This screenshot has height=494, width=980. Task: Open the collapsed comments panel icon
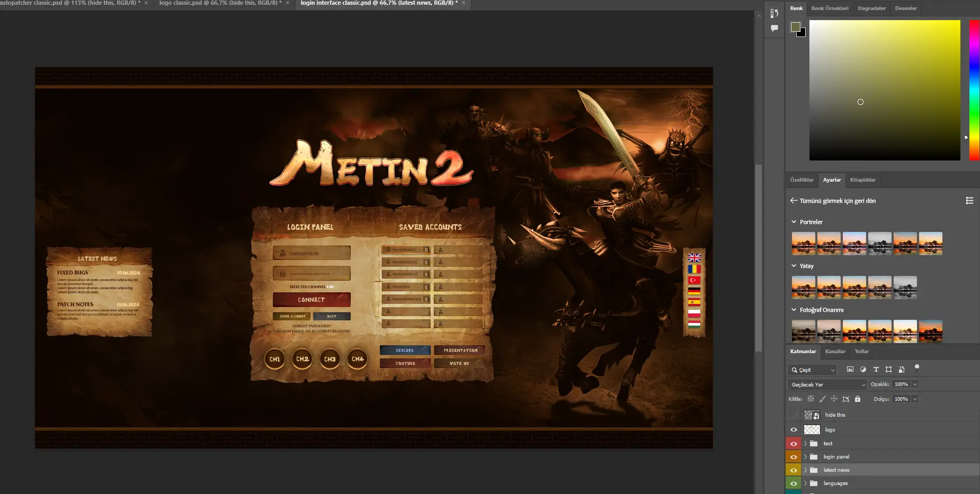point(774,28)
